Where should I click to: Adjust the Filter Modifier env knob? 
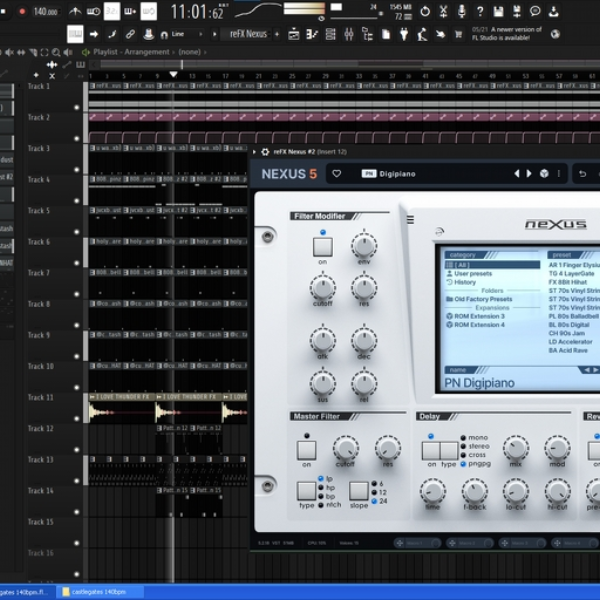364,246
